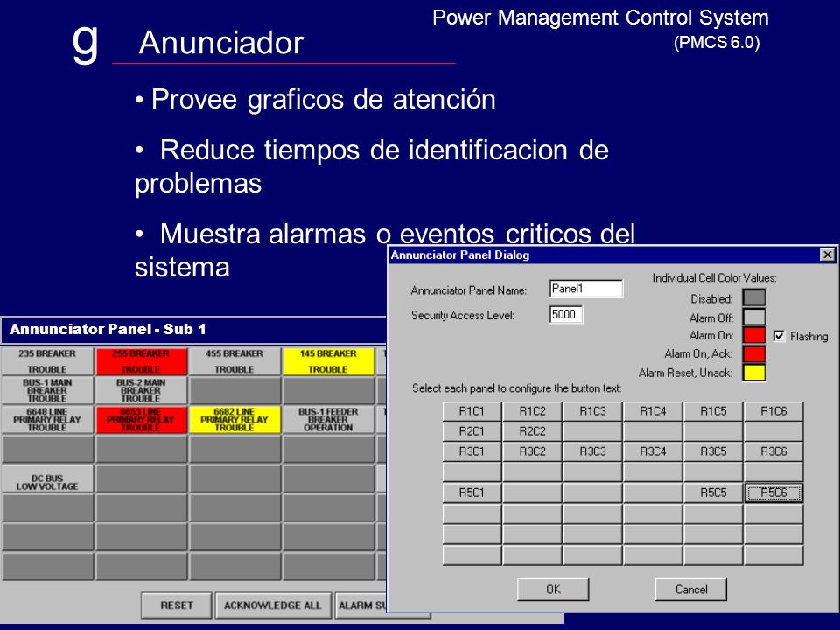Select the BUS-1 FEEDER BREAKER OPERATION cell
Screen dimensions: 840x630
click(x=328, y=419)
